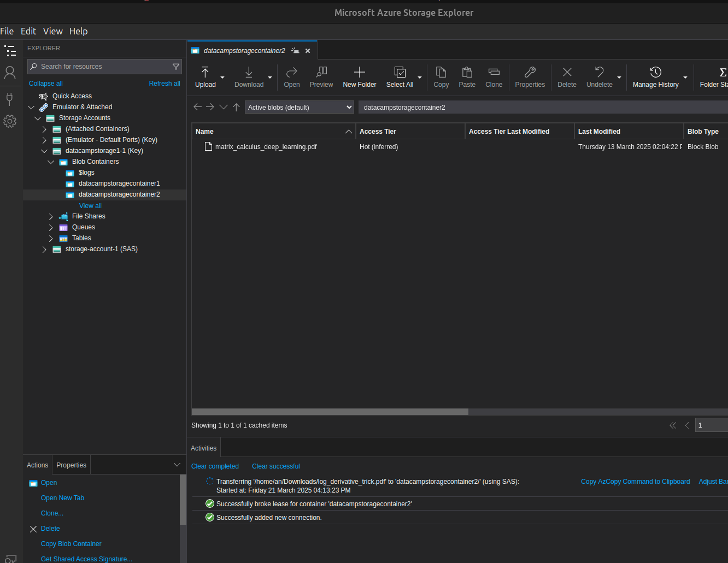Open the Edit menu
Viewport: 728px width, 563px height.
click(28, 31)
